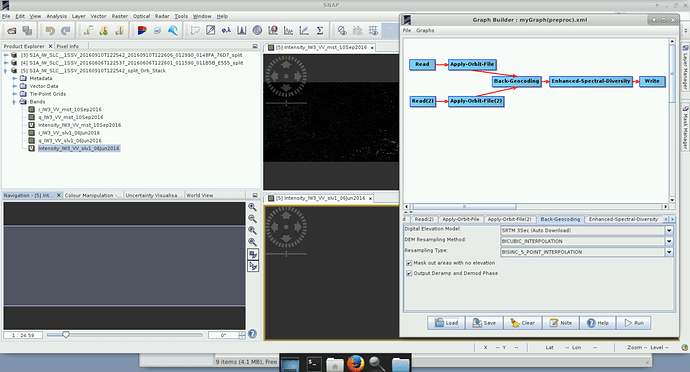Screen dimensions: 690x372
Task: Click the Open Product toolbar icon
Action: [12, 30]
